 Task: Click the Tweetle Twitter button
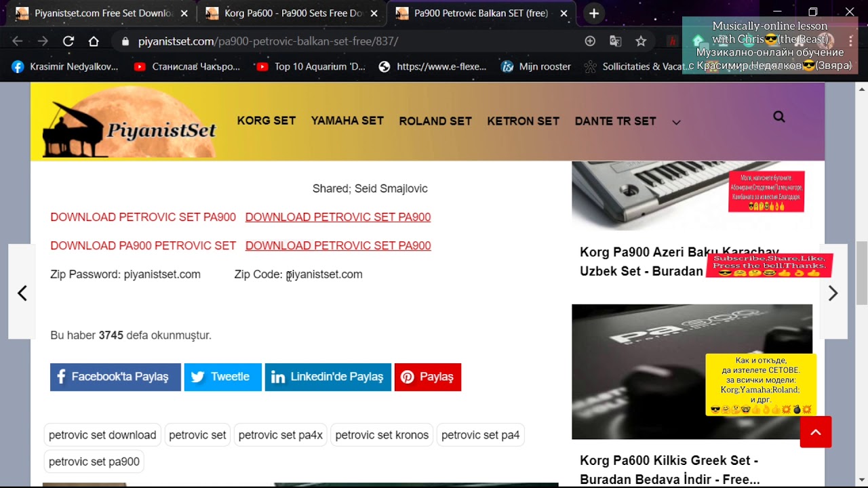[222, 377]
